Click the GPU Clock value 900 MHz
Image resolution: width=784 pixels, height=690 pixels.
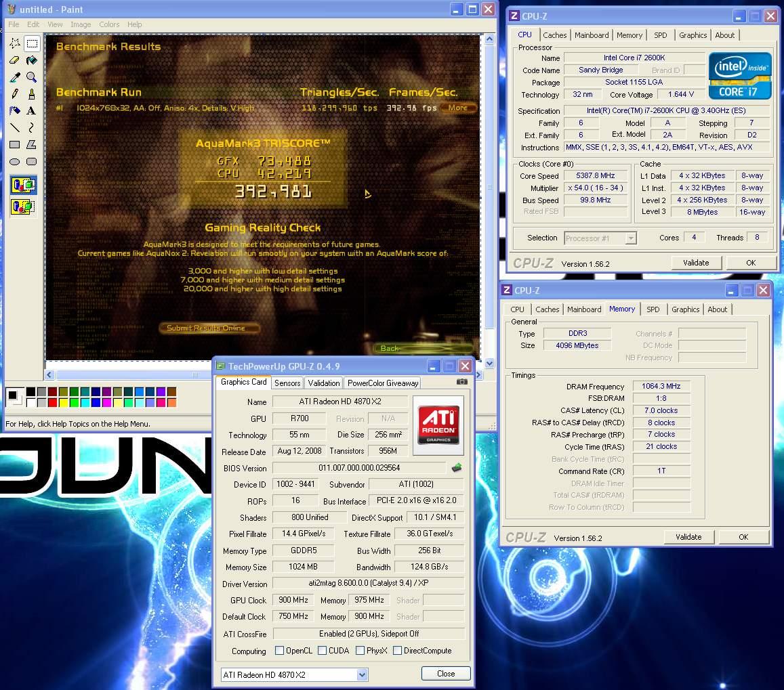[x=293, y=599]
